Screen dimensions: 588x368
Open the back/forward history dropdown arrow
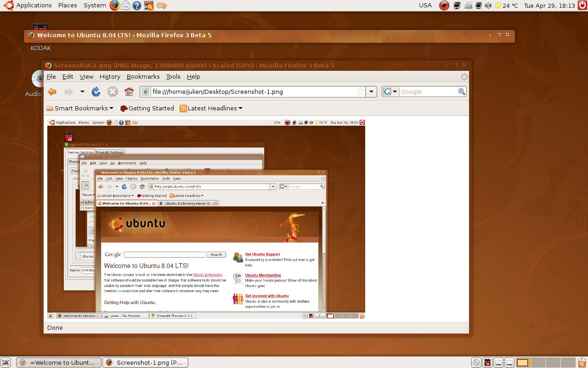pyautogui.click(x=82, y=92)
